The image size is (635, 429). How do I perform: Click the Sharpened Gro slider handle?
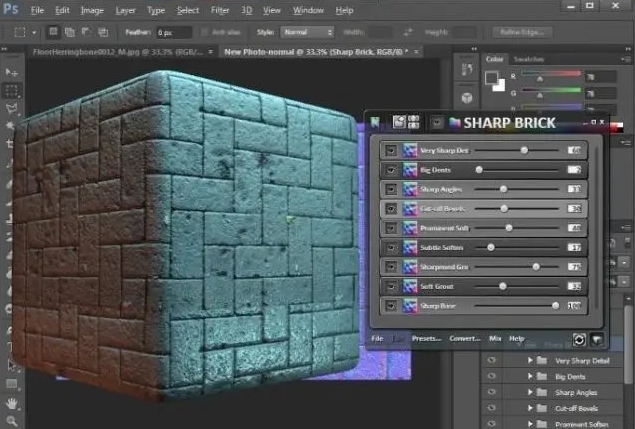(x=537, y=267)
